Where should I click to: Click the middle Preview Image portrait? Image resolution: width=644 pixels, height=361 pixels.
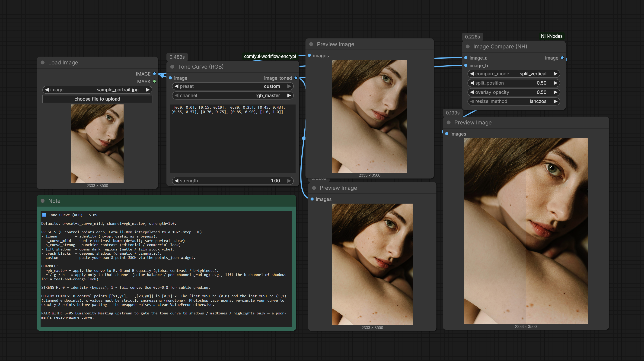[372, 264]
